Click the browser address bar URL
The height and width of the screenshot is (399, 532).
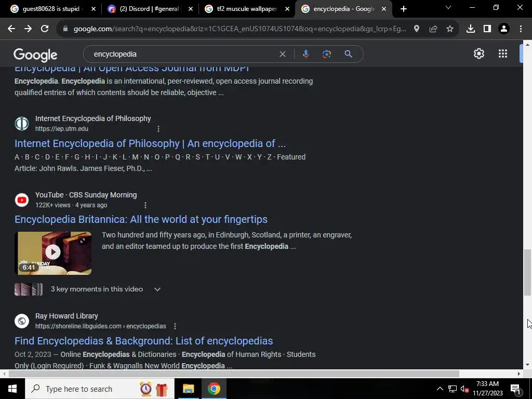click(x=239, y=29)
